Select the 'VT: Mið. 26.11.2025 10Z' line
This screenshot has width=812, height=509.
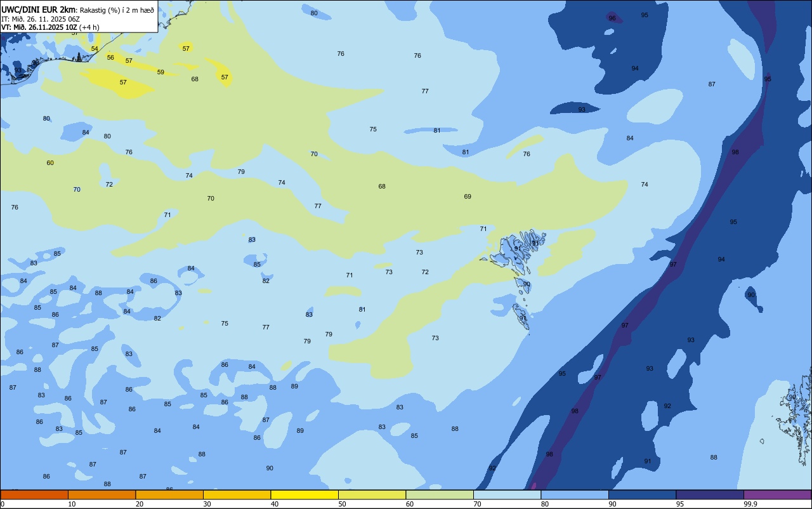click(39, 27)
